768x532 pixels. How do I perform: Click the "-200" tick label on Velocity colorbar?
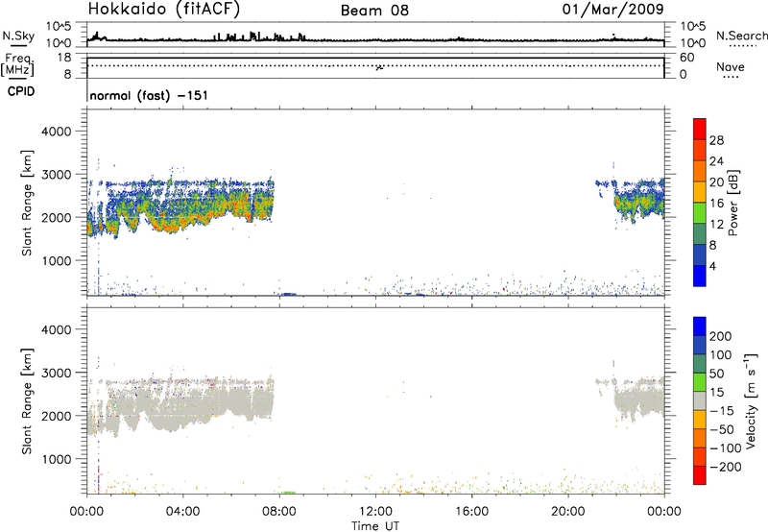tap(725, 467)
